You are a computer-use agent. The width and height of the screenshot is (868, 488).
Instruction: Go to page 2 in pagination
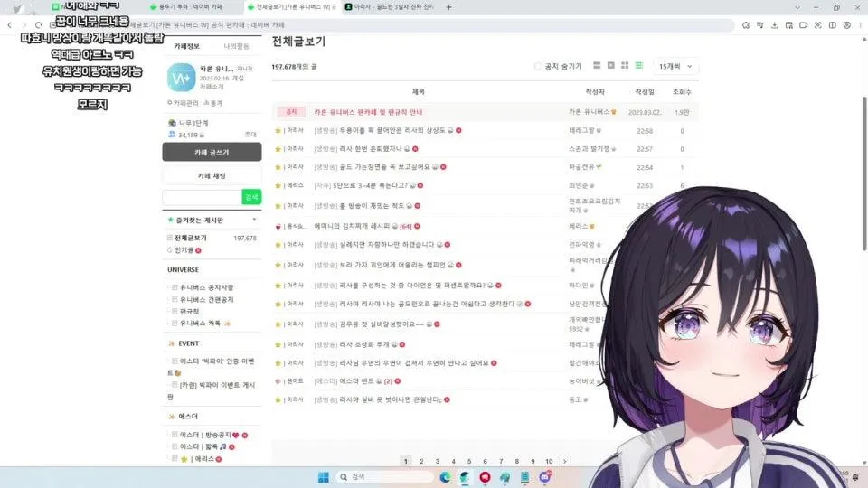click(421, 462)
